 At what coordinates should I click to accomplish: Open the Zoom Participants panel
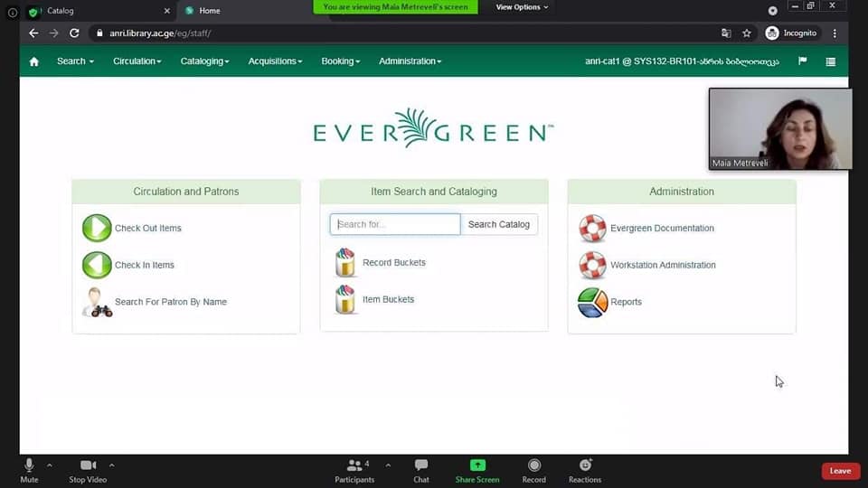point(354,471)
